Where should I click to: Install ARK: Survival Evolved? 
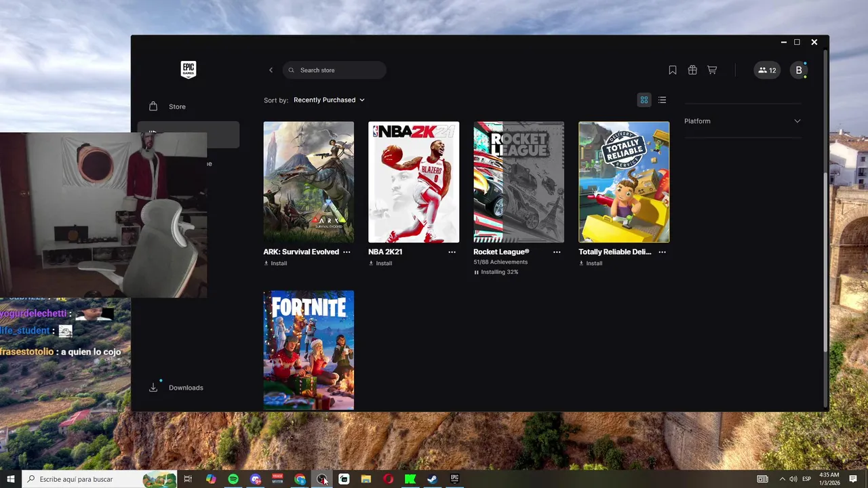[x=275, y=263]
